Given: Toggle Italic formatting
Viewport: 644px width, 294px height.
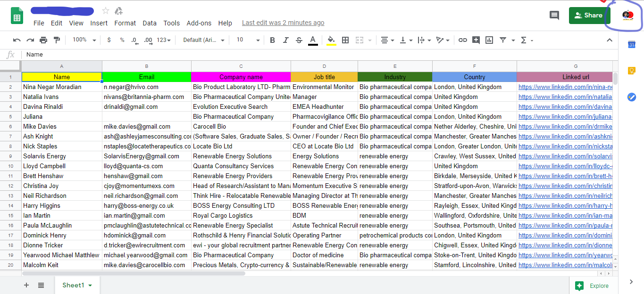Looking at the screenshot, I should tap(285, 40).
